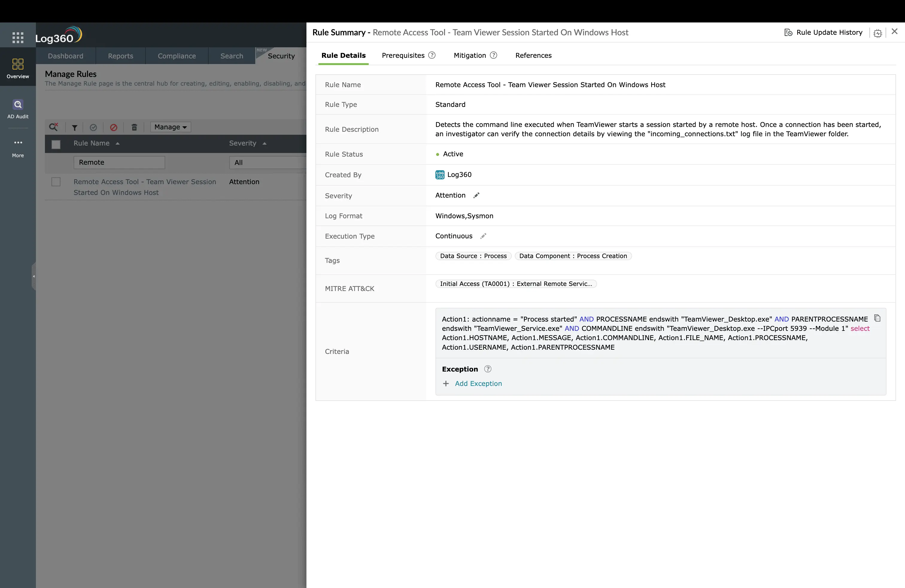Toggle the select-all checkbox in the rule list header
The image size is (905, 588).
[x=56, y=144]
